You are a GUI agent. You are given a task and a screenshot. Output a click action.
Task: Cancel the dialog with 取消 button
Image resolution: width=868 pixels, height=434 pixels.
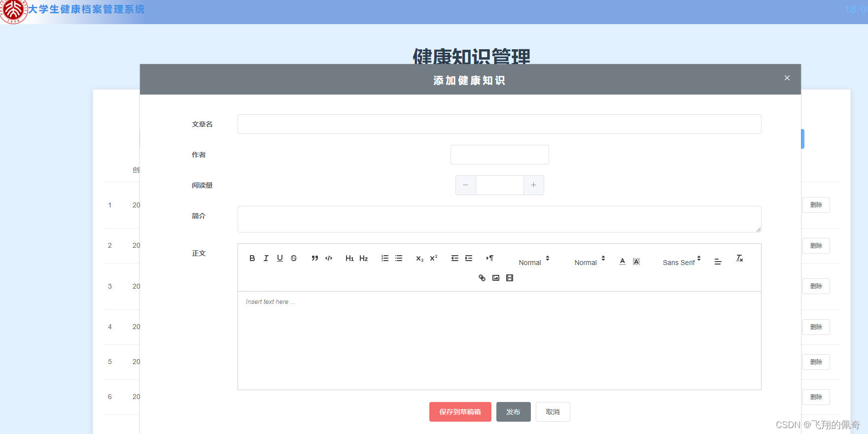tap(553, 412)
